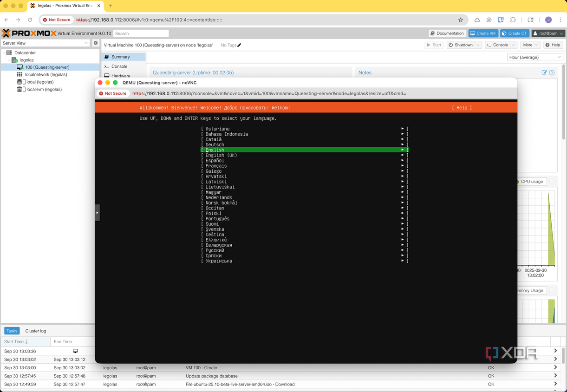The height and width of the screenshot is (392, 567).
Task: Sort tasks by Start Time column
Action: (25, 341)
